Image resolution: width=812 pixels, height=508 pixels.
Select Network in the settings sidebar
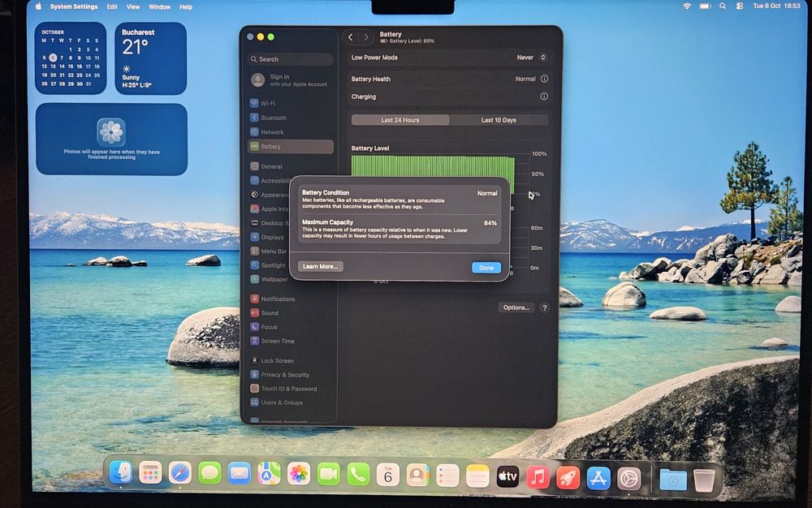(291, 132)
